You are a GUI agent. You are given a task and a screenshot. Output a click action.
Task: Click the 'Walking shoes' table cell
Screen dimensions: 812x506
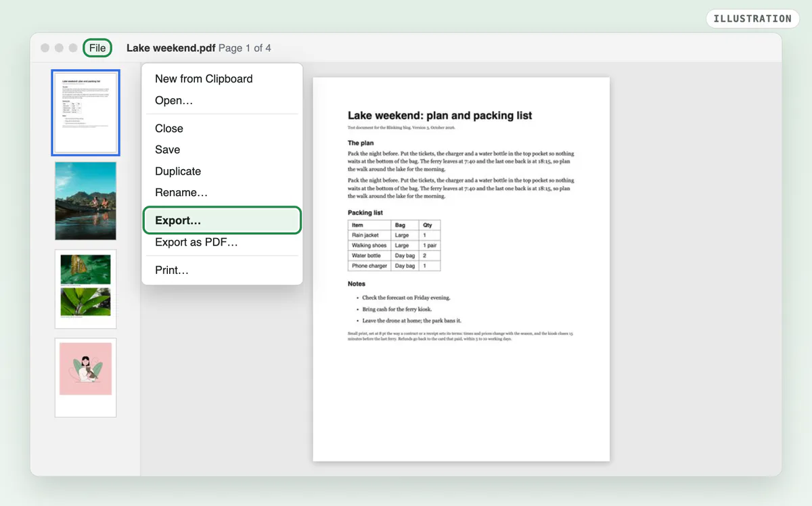(369, 245)
